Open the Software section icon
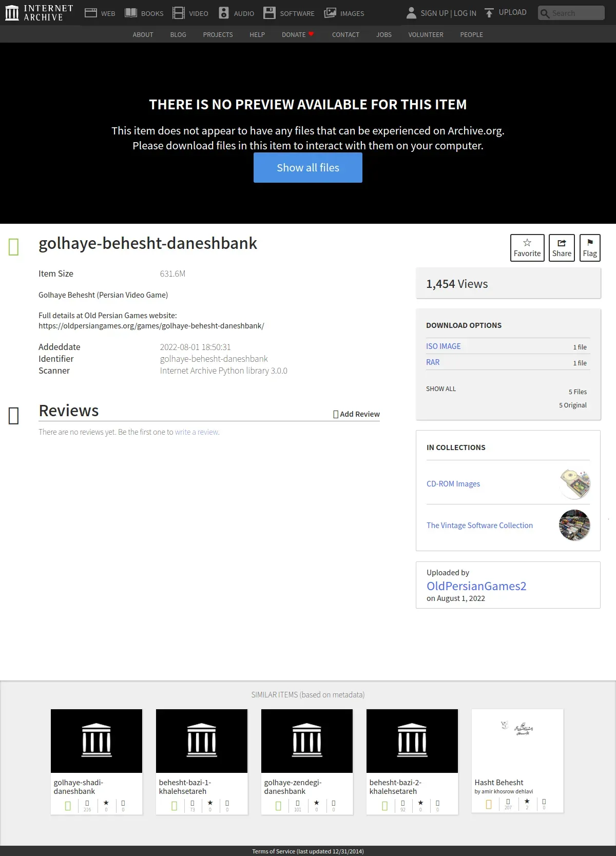 (x=269, y=13)
